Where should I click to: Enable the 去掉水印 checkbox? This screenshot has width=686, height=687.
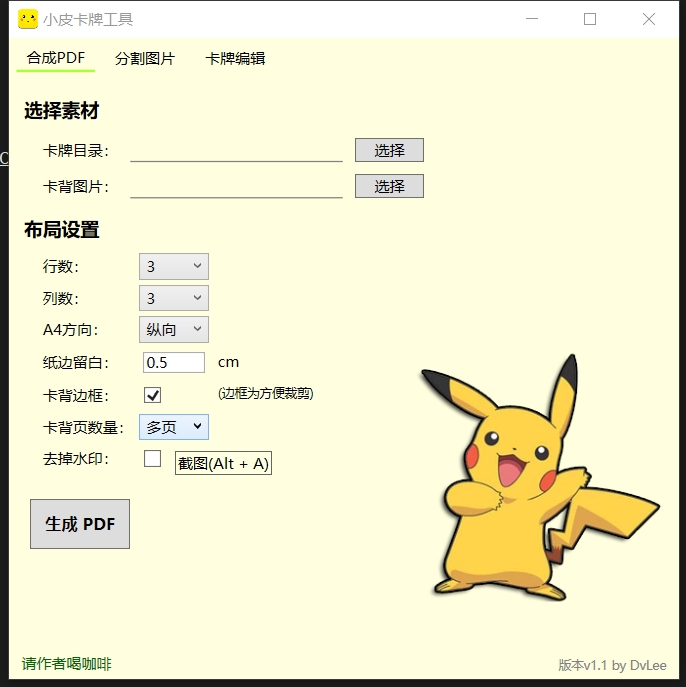[x=152, y=459]
